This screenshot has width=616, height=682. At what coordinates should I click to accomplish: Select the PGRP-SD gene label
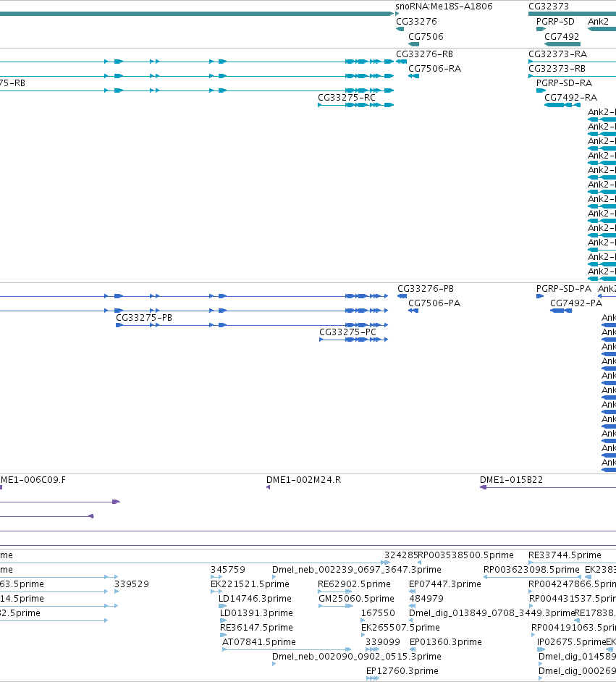[x=556, y=21]
